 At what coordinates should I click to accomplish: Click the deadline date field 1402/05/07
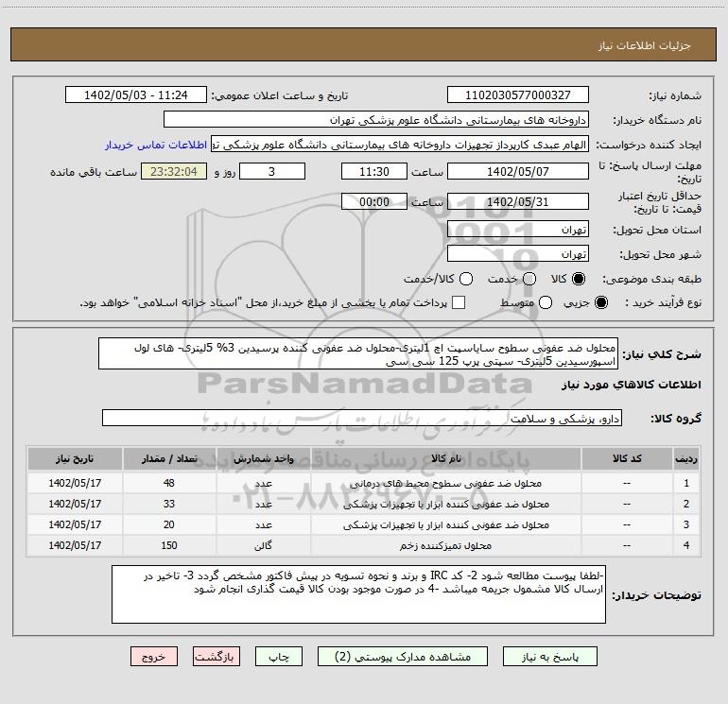click(518, 171)
